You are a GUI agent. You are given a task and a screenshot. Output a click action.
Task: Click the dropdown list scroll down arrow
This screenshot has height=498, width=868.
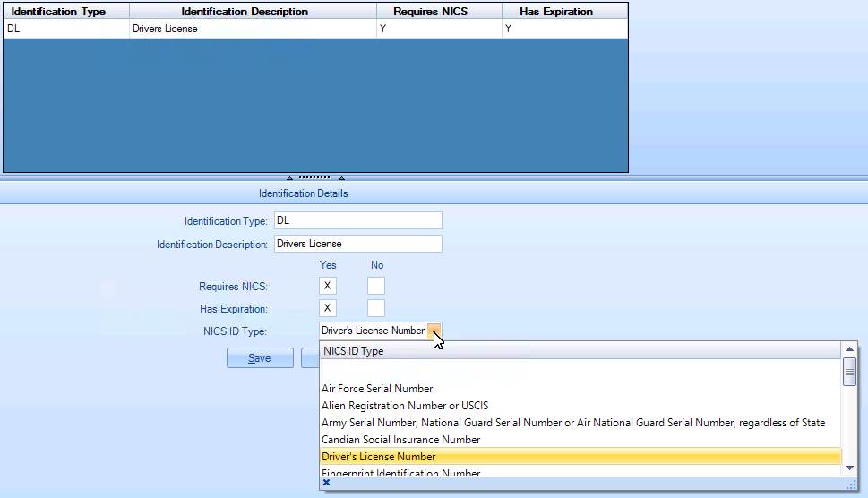pos(849,468)
